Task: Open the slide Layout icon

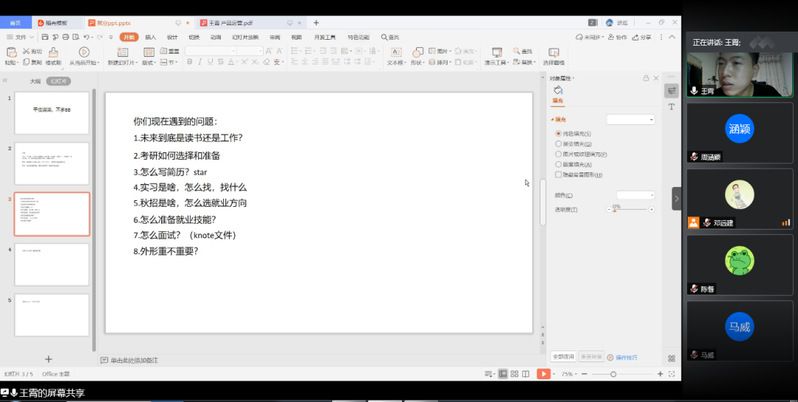Action: pos(149,52)
